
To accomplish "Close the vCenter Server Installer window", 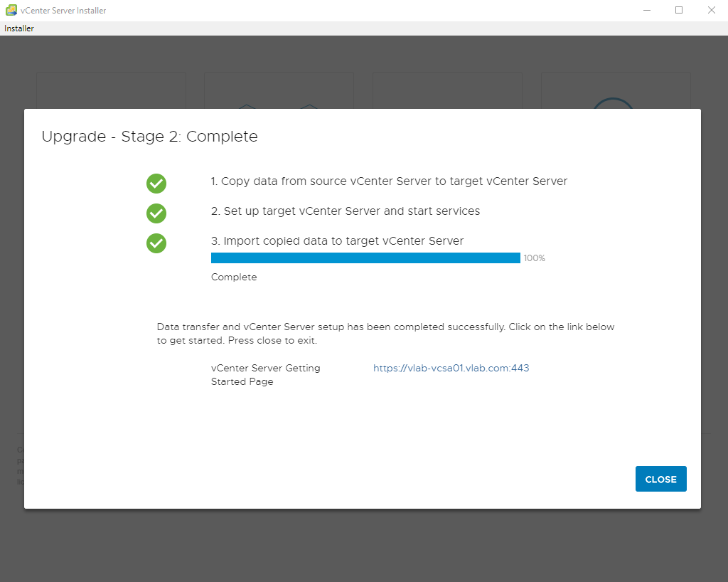I will [x=711, y=10].
